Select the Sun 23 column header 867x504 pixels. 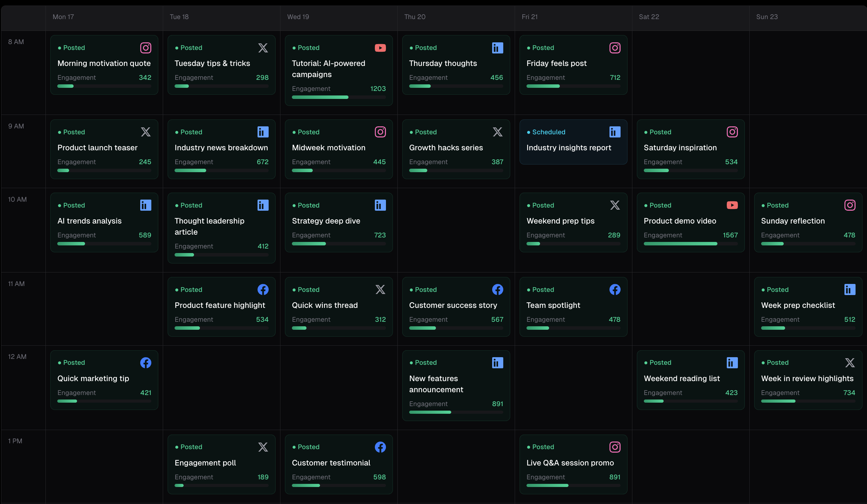pyautogui.click(x=767, y=17)
